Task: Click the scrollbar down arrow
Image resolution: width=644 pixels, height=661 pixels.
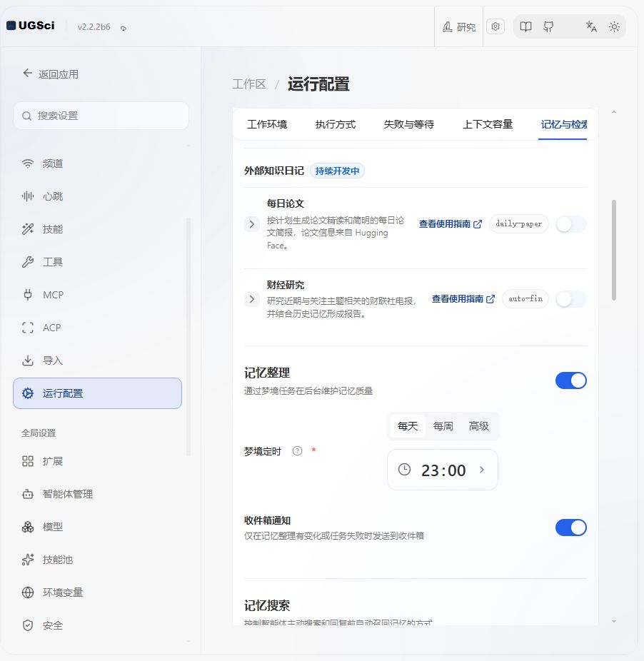Action: click(x=614, y=621)
